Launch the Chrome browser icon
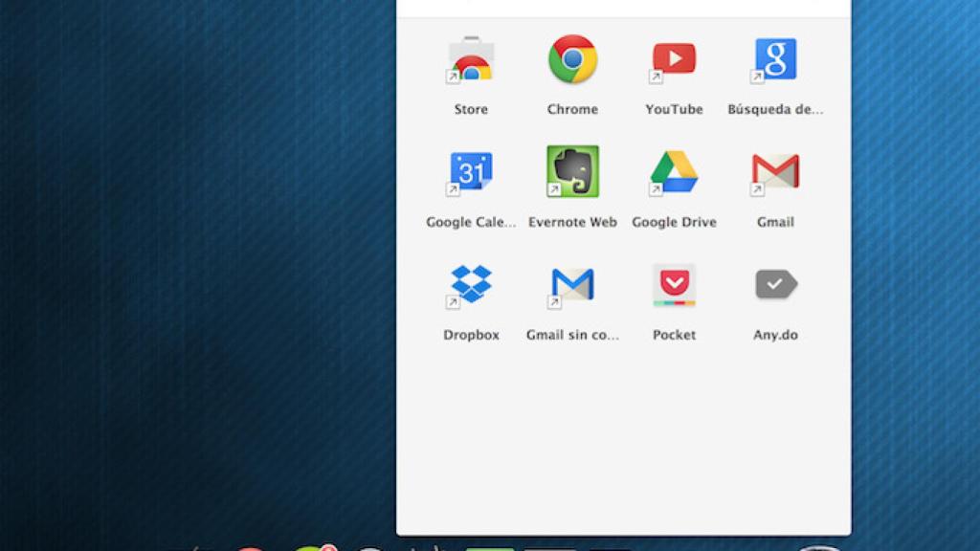980x551 pixels. (x=571, y=59)
